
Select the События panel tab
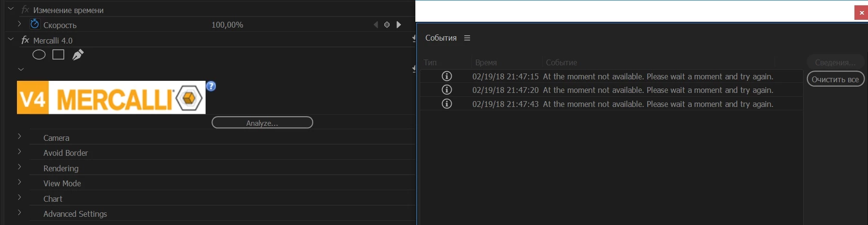click(x=441, y=38)
